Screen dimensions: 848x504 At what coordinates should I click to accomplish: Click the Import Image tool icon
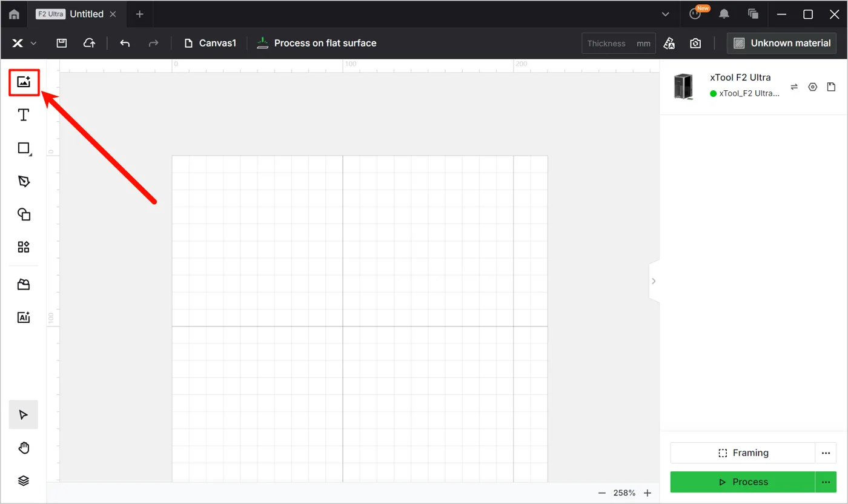(x=24, y=82)
